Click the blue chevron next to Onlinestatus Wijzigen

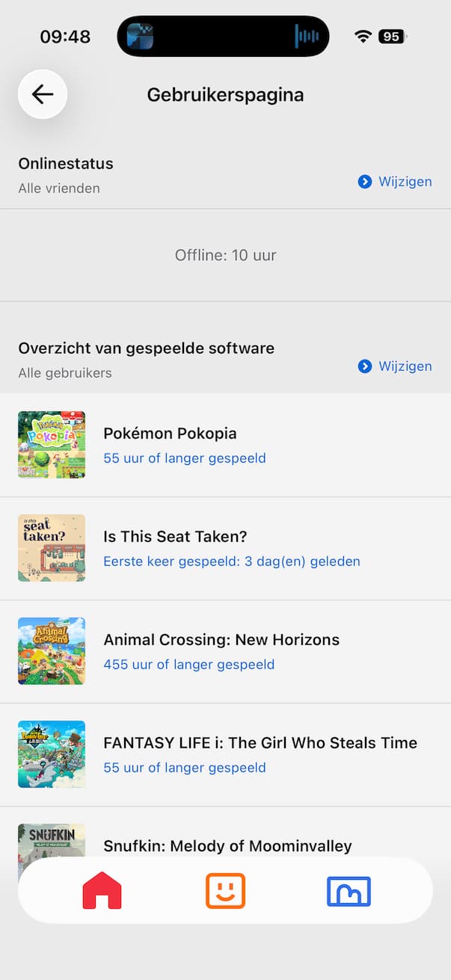[x=365, y=181]
